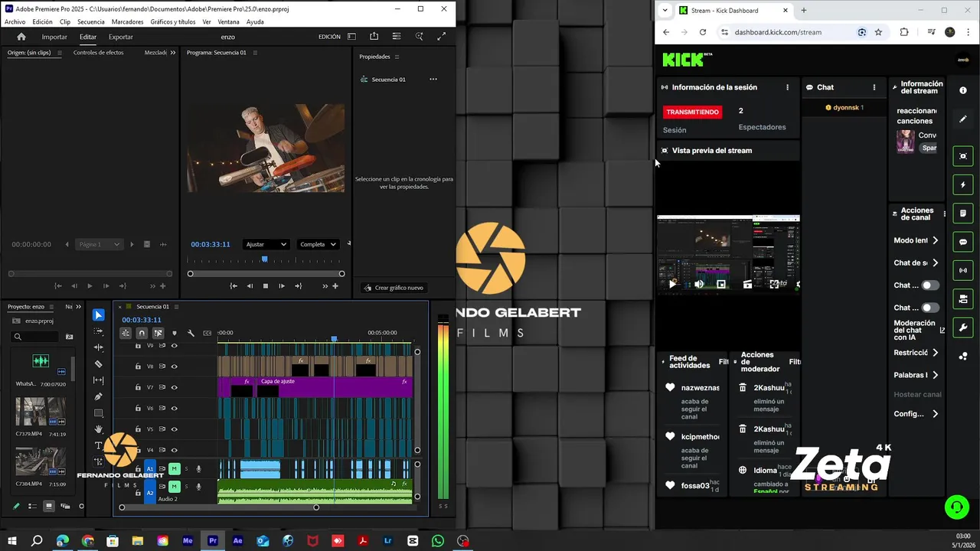Click Crear gráfico nuevo button
The image size is (980, 551).
coord(394,288)
